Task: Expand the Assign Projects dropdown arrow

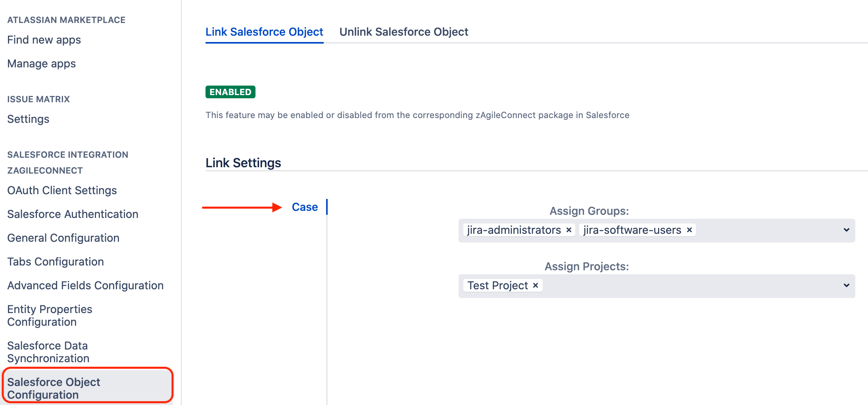Action: point(846,286)
